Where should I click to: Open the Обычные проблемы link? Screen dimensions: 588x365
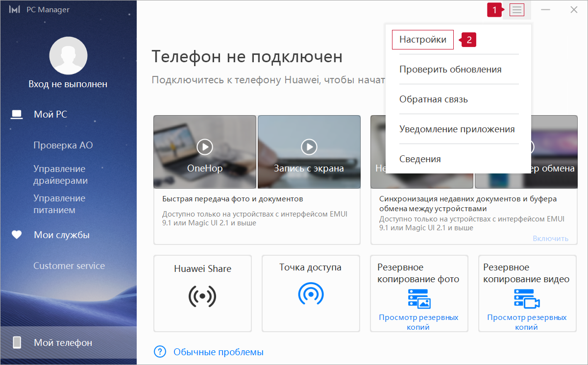tap(218, 352)
